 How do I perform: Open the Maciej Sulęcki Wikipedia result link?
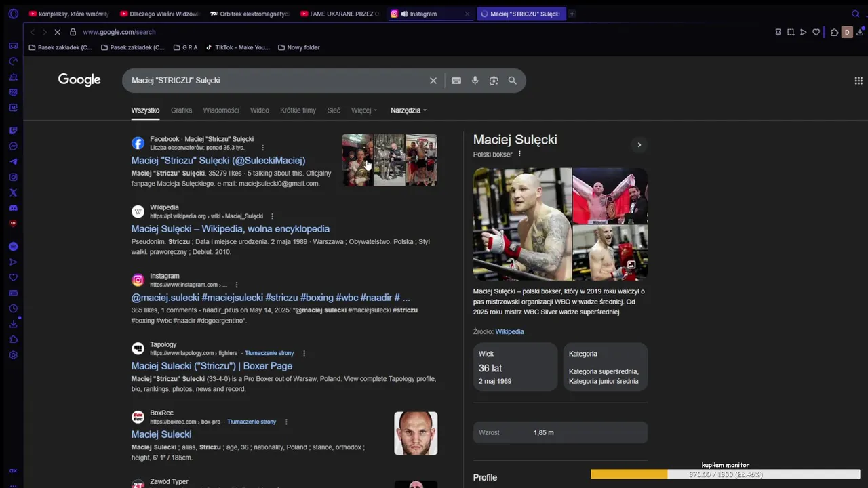pos(231,229)
